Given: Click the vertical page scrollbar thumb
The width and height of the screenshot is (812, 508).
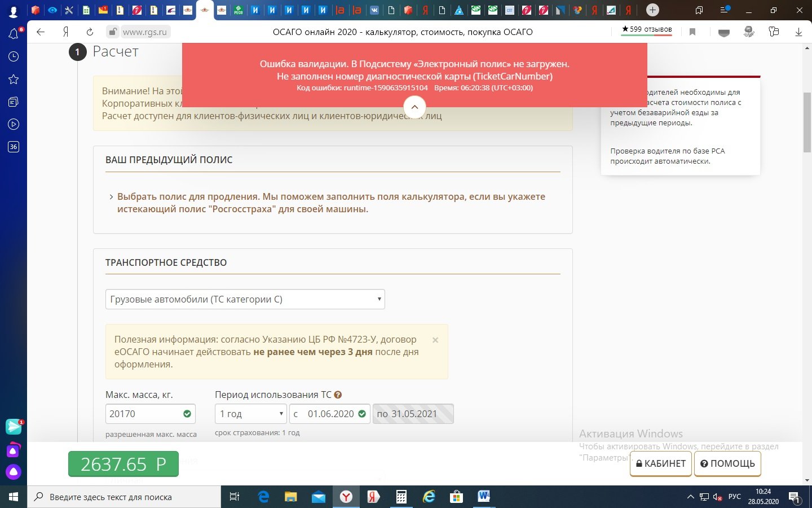Looking at the screenshot, I should pyautogui.click(x=807, y=122).
